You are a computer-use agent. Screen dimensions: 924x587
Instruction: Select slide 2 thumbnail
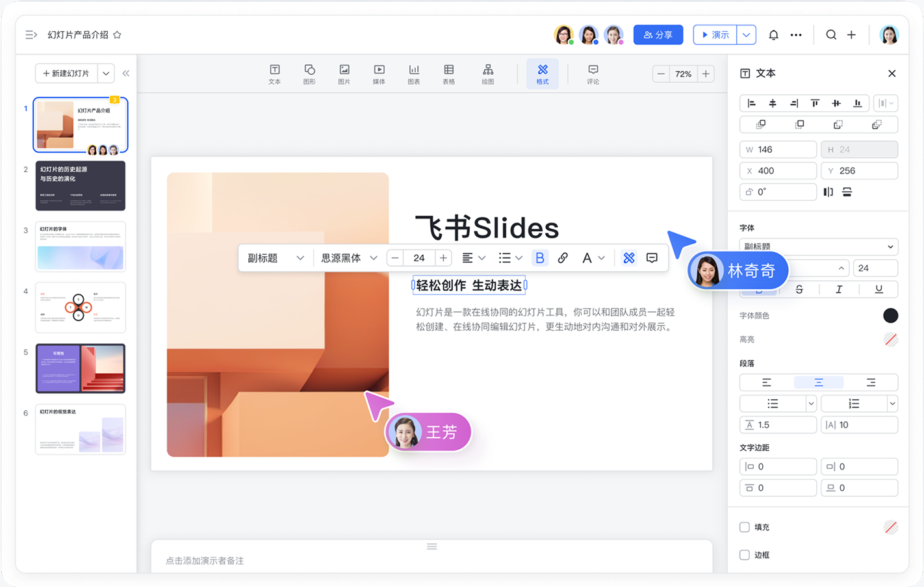click(81, 186)
